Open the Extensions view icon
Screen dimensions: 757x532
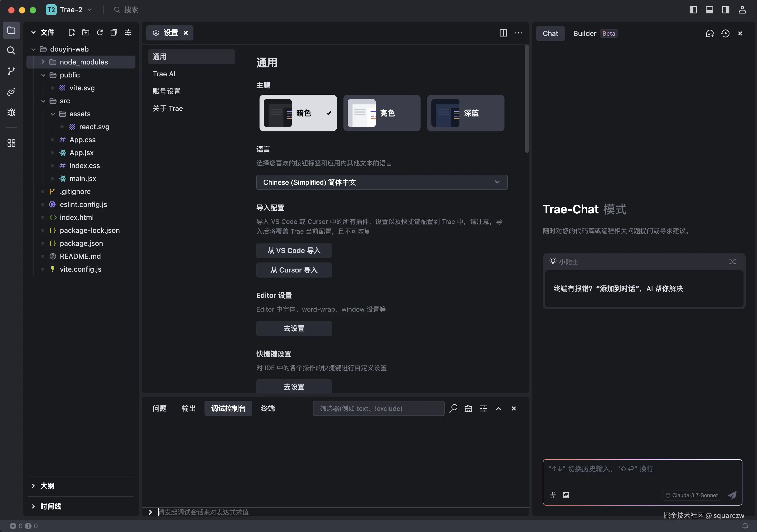point(11,143)
